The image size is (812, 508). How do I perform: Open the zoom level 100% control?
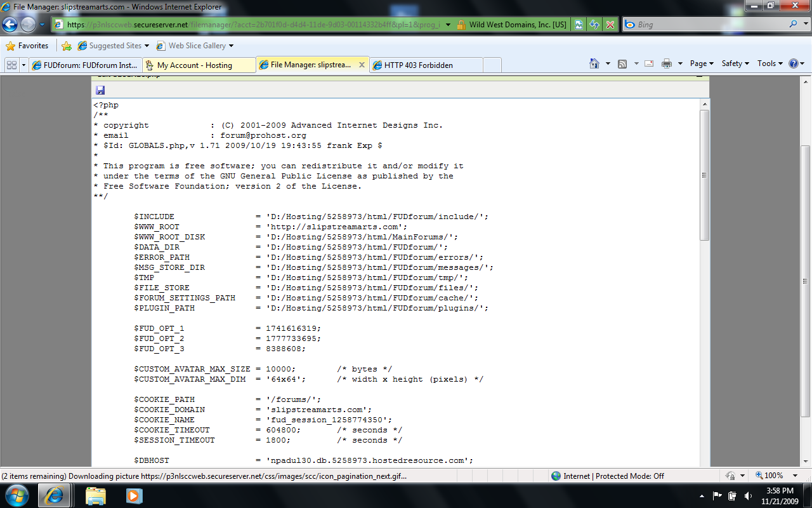click(769, 476)
